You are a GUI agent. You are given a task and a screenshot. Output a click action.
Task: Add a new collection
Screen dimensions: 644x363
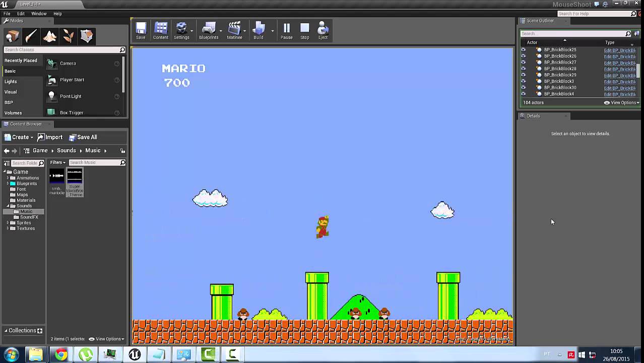(x=40, y=331)
